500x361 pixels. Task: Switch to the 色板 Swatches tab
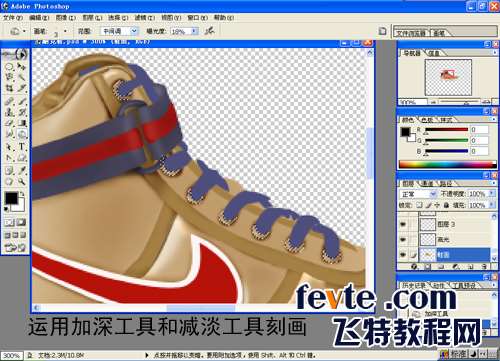427,120
